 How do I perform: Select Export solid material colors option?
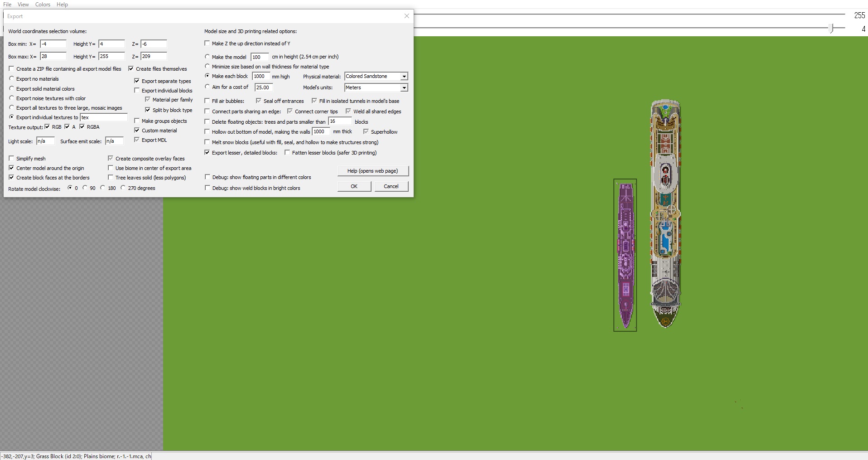(12, 89)
